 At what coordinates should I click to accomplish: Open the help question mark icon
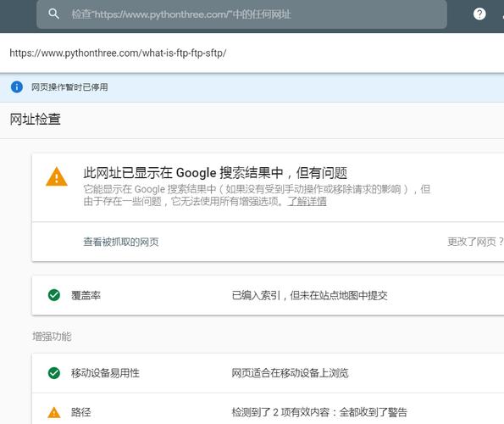[479, 14]
